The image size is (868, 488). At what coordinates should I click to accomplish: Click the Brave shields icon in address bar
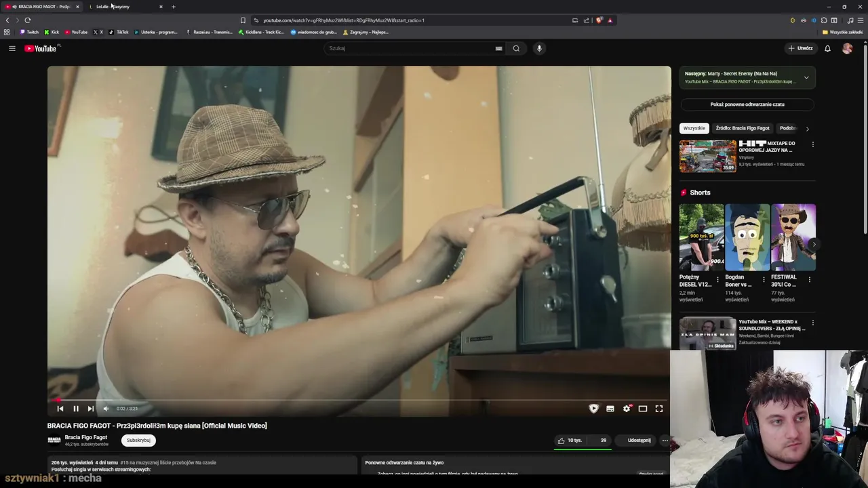(x=599, y=20)
